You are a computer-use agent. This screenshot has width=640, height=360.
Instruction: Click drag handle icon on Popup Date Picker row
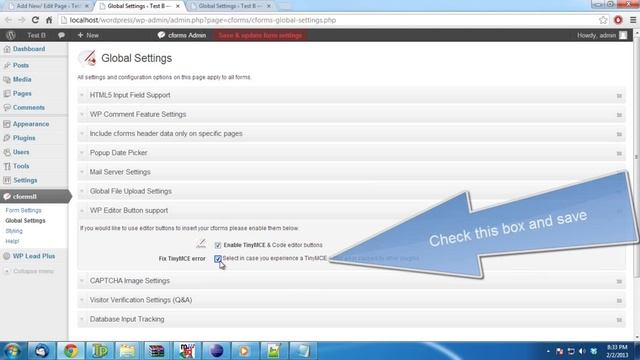click(619, 153)
